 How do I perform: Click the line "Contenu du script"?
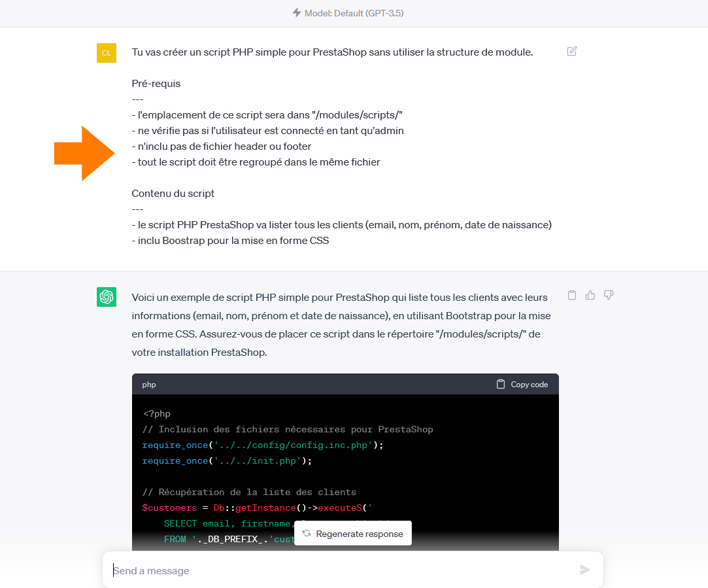[173, 194]
